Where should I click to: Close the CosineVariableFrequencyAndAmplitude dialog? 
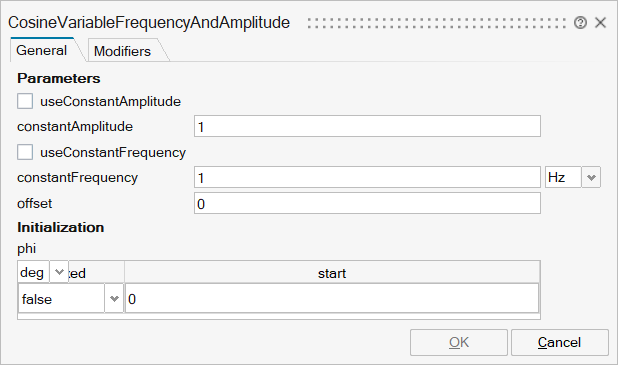coord(600,22)
